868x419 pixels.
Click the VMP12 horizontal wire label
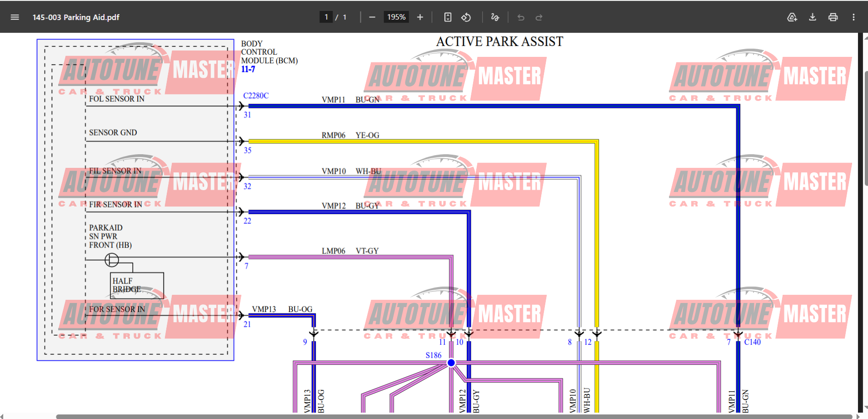tap(334, 206)
